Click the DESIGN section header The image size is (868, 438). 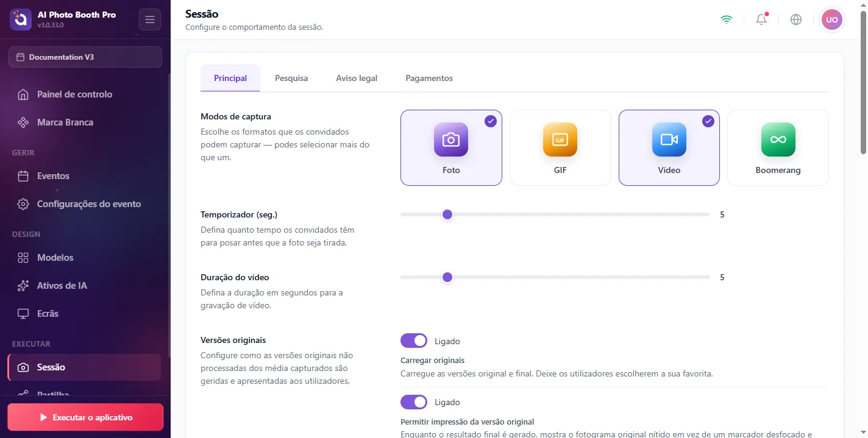(26, 234)
